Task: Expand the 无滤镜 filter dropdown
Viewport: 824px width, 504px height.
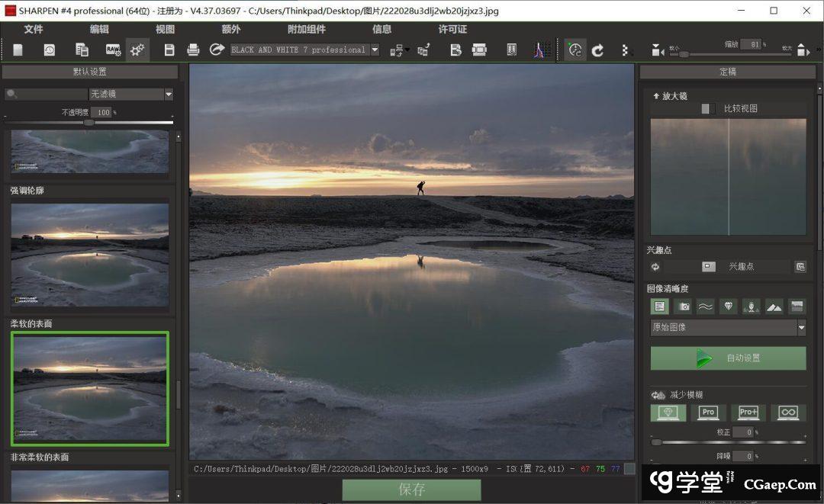Action: tap(169, 94)
